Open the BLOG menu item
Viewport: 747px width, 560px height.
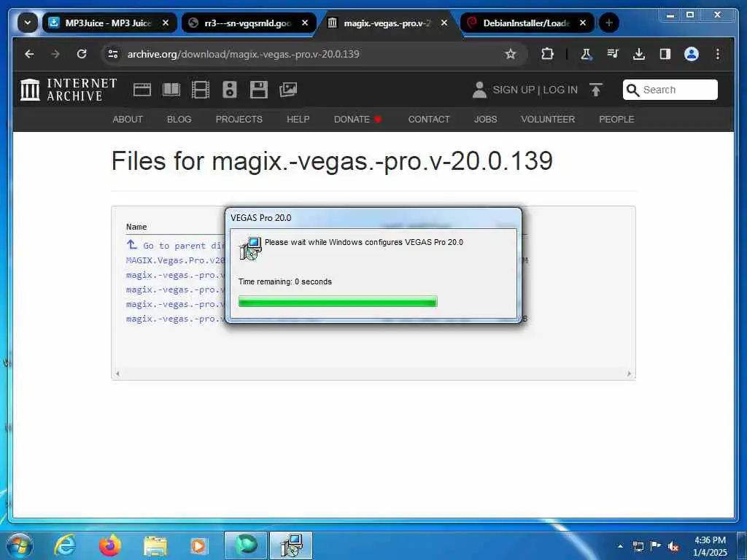tap(179, 120)
